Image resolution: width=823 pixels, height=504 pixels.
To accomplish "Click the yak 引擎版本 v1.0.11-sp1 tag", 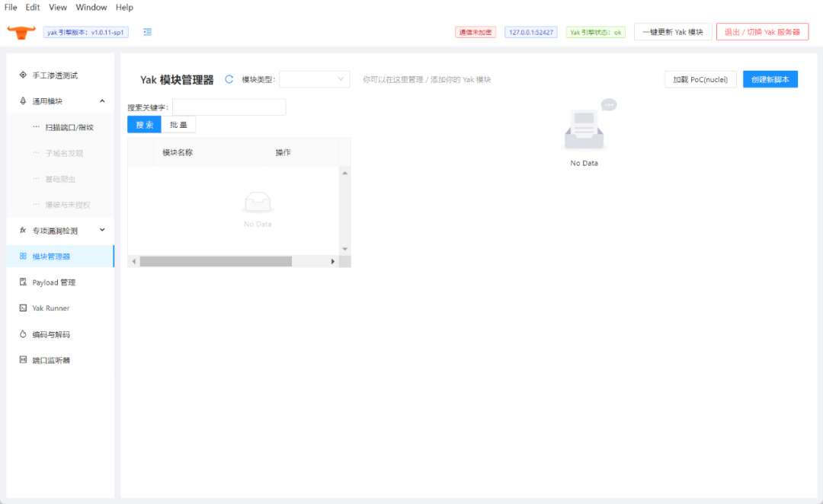I will [x=85, y=32].
